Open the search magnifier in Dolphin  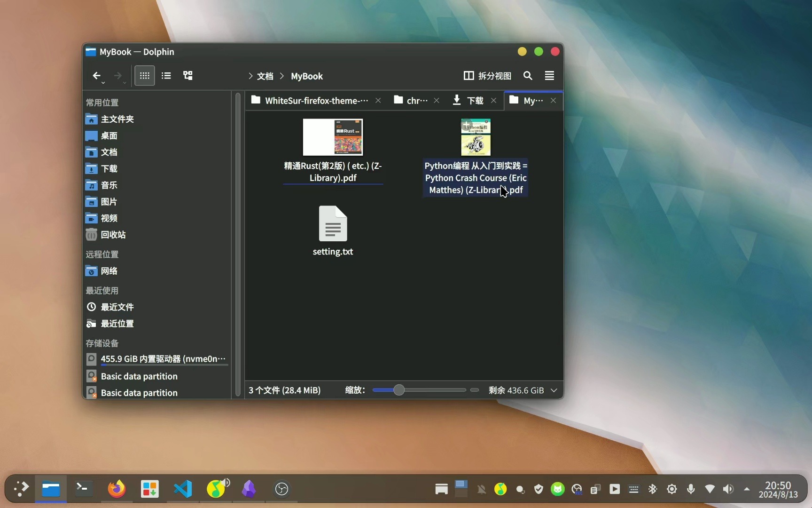(528, 76)
